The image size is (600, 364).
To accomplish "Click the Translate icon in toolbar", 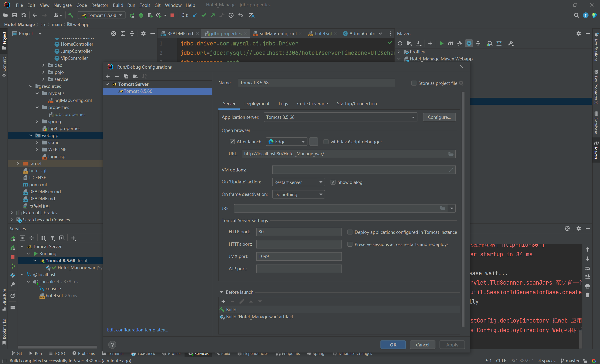I will (x=251, y=15).
